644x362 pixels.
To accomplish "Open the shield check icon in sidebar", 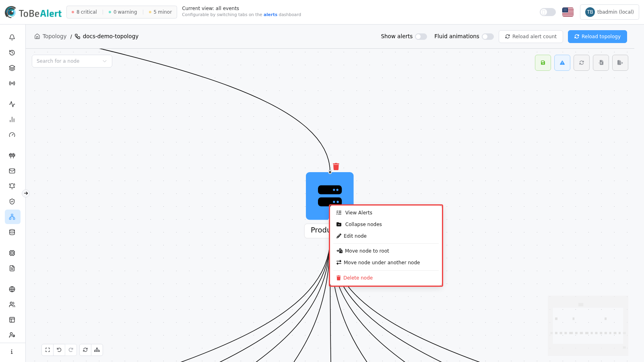I will coord(12,202).
